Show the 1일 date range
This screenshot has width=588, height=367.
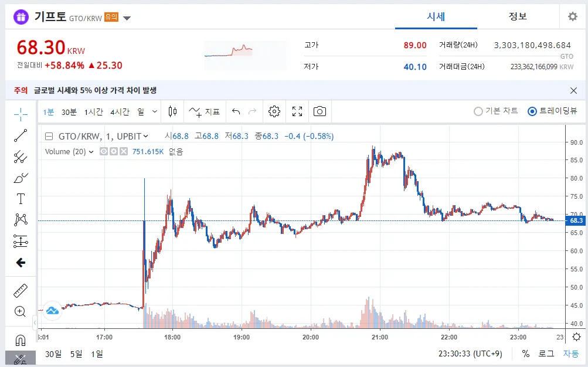97,354
